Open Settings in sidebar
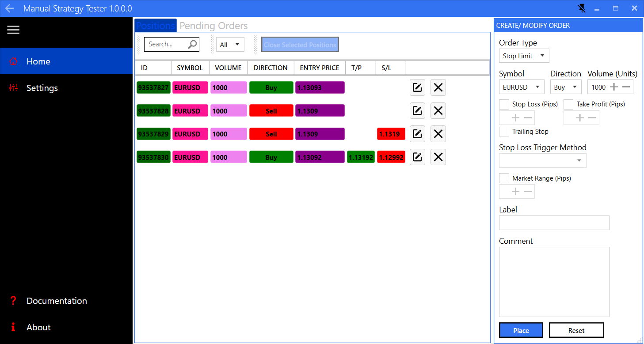This screenshot has width=644, height=344. pyautogui.click(x=66, y=88)
